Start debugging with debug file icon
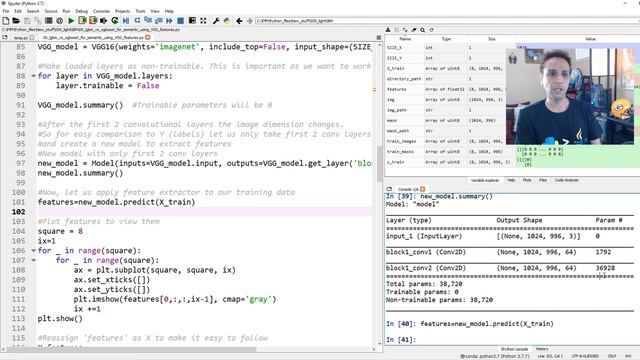640x360 pixels. [126, 20]
